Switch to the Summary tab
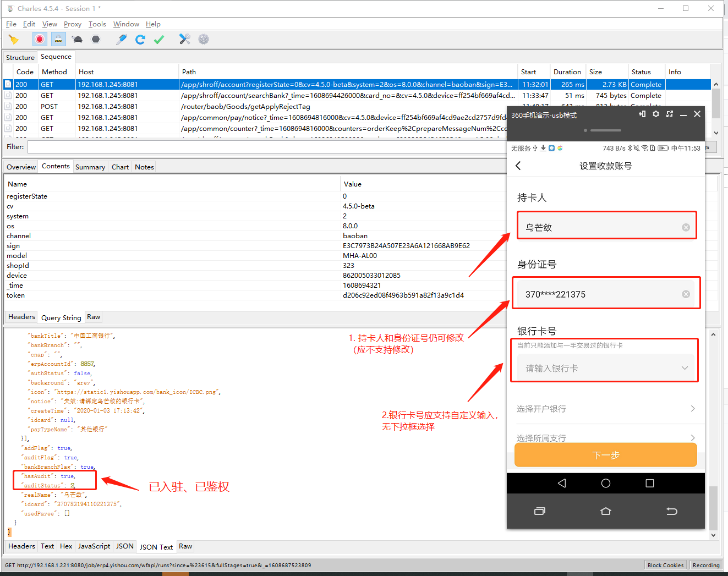This screenshot has width=728, height=576. click(90, 167)
